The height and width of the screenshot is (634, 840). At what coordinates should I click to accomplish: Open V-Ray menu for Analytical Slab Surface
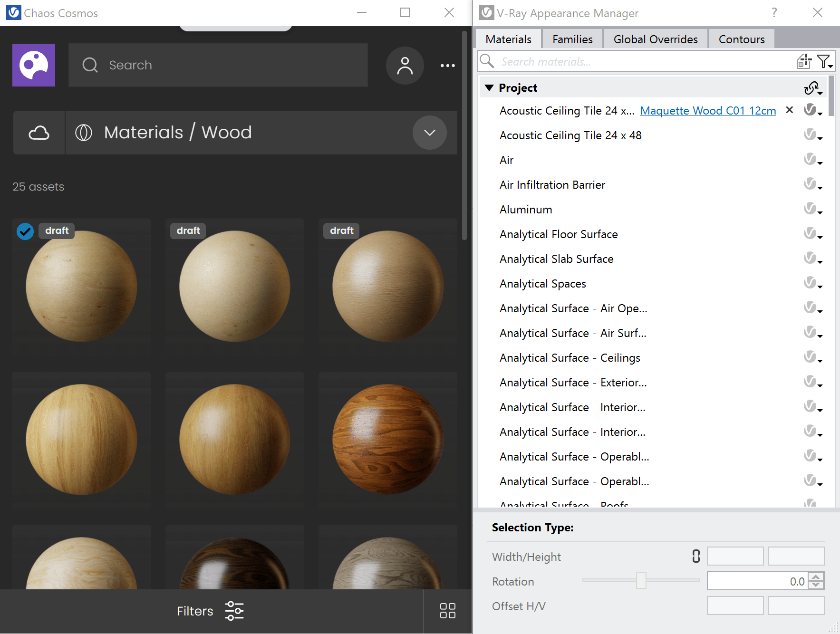click(813, 259)
